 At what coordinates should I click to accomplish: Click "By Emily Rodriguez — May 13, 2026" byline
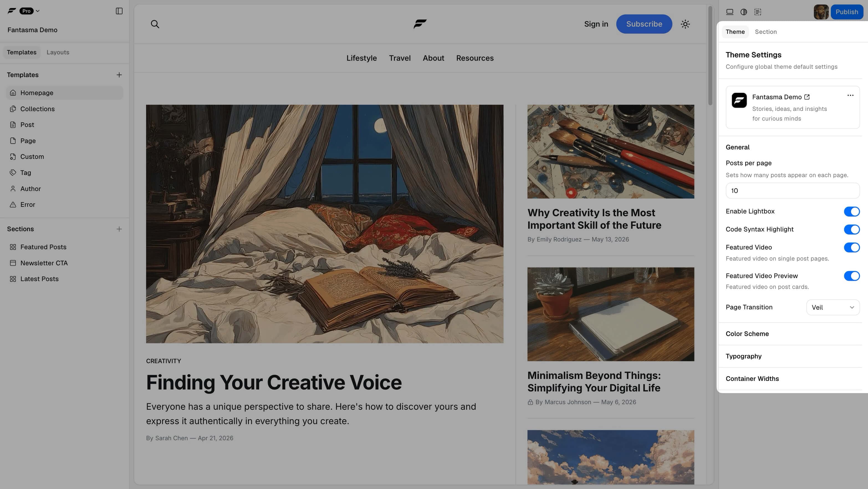(x=578, y=239)
